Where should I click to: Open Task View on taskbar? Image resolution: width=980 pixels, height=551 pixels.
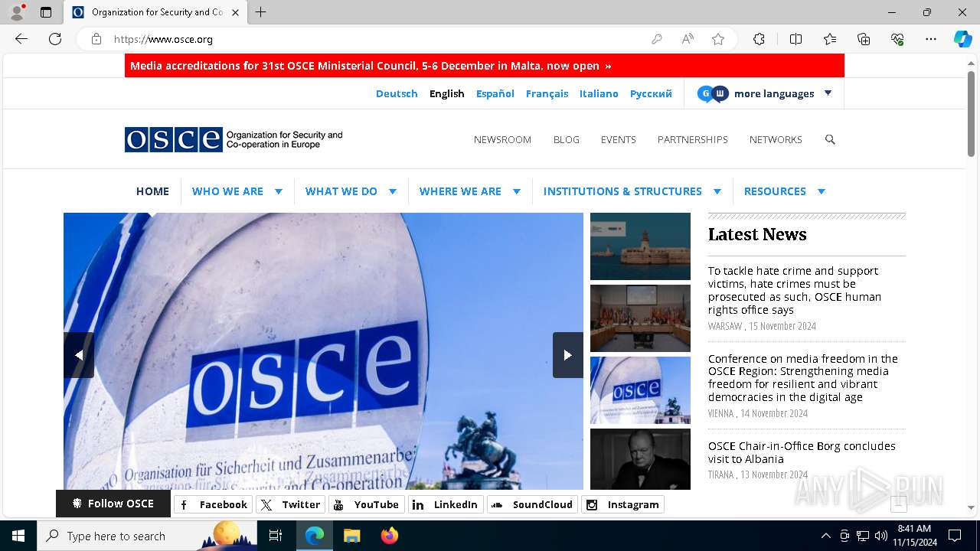276,536
